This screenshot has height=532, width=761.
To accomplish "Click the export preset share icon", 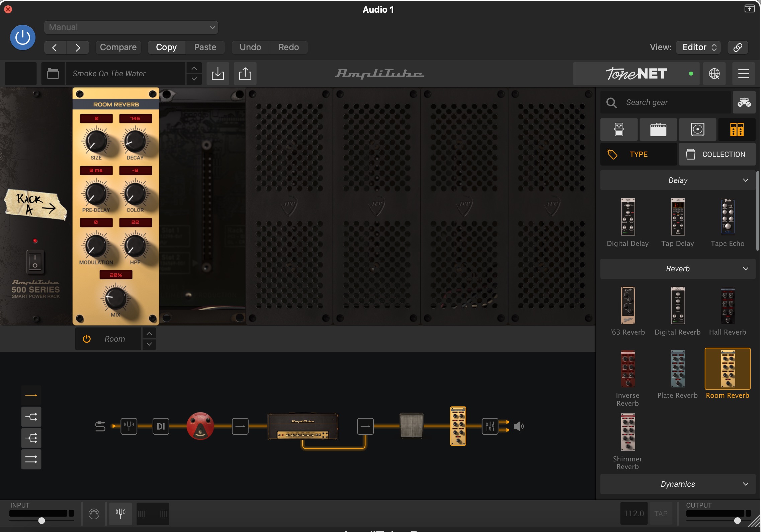I will click(245, 73).
